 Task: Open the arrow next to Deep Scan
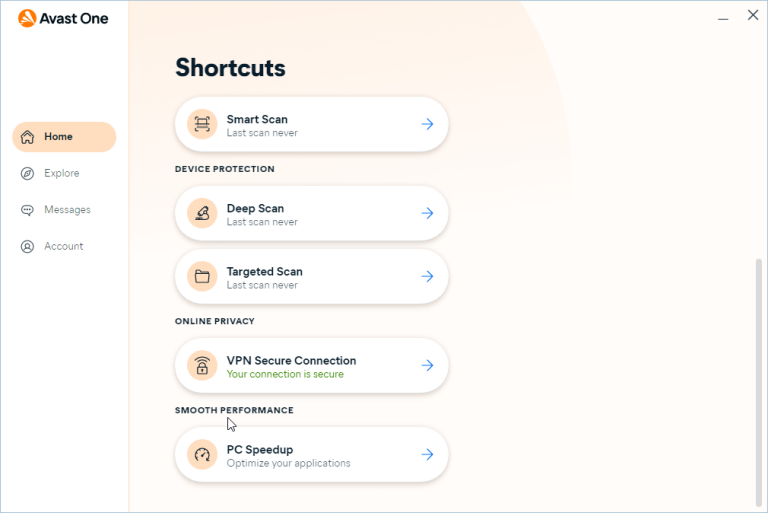pyautogui.click(x=427, y=213)
